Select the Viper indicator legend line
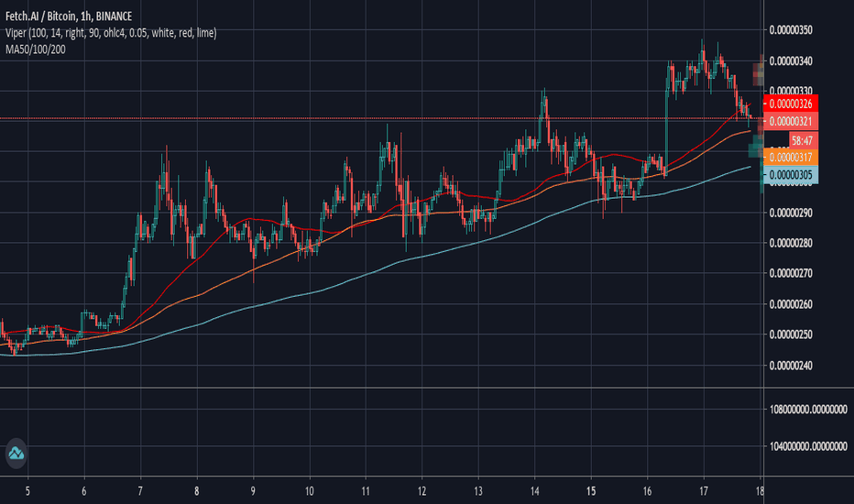Viewport: 854px width, 504px height. click(111, 33)
